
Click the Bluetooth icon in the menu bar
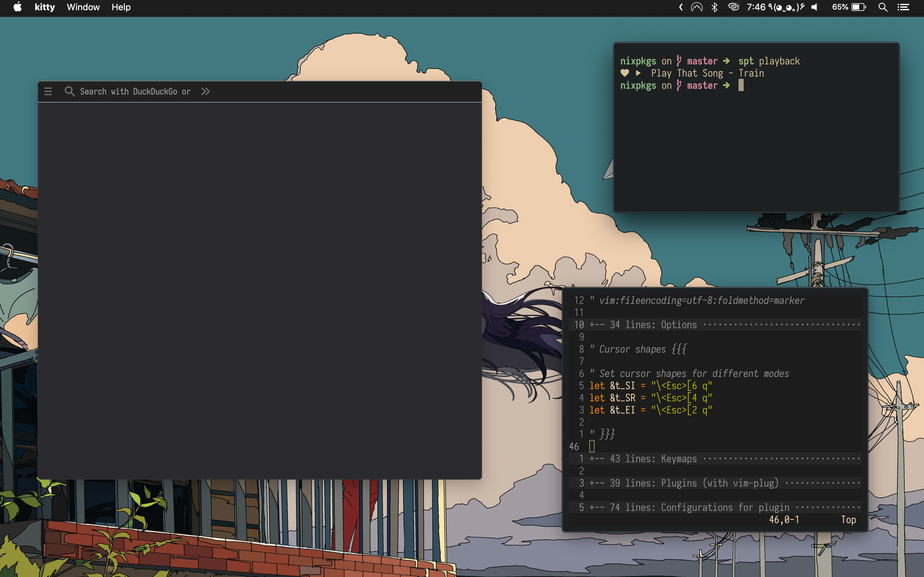[714, 7]
